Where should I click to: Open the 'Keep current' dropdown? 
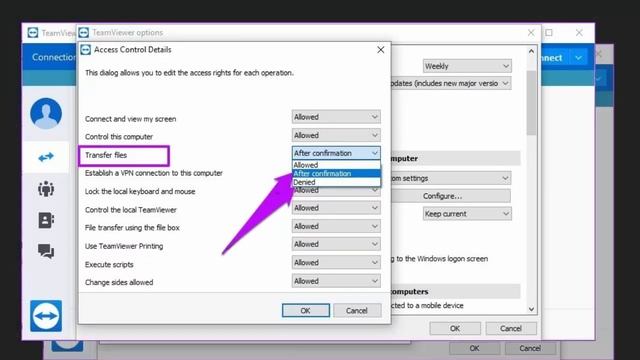(x=467, y=214)
